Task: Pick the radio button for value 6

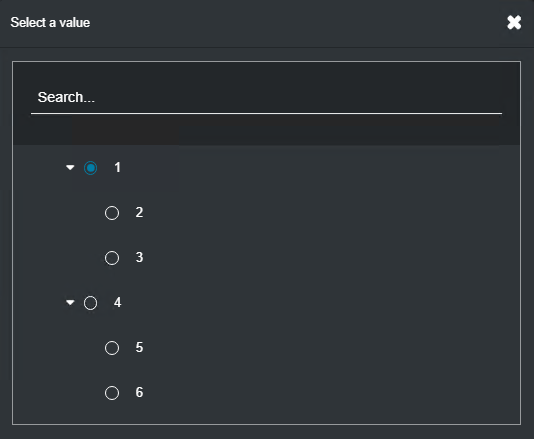Action: (x=112, y=393)
